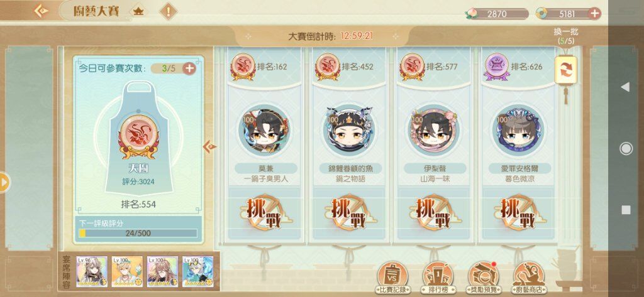The image size is (644, 297).
Task: Open the exclamation info icon
Action: (x=168, y=11)
